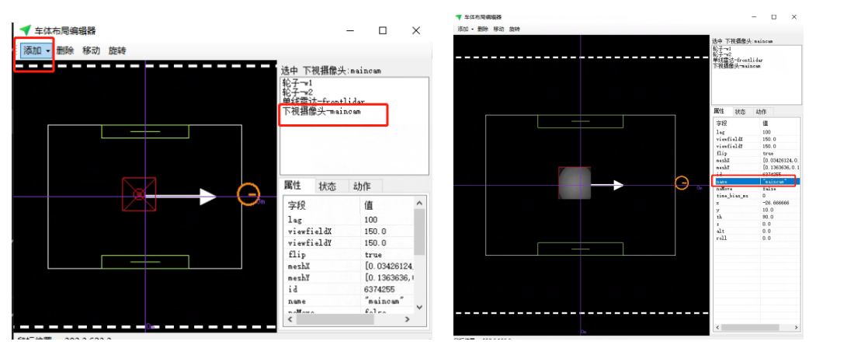Open the 动作 tab in the left window
The height and width of the screenshot is (345, 868).
coord(362,186)
